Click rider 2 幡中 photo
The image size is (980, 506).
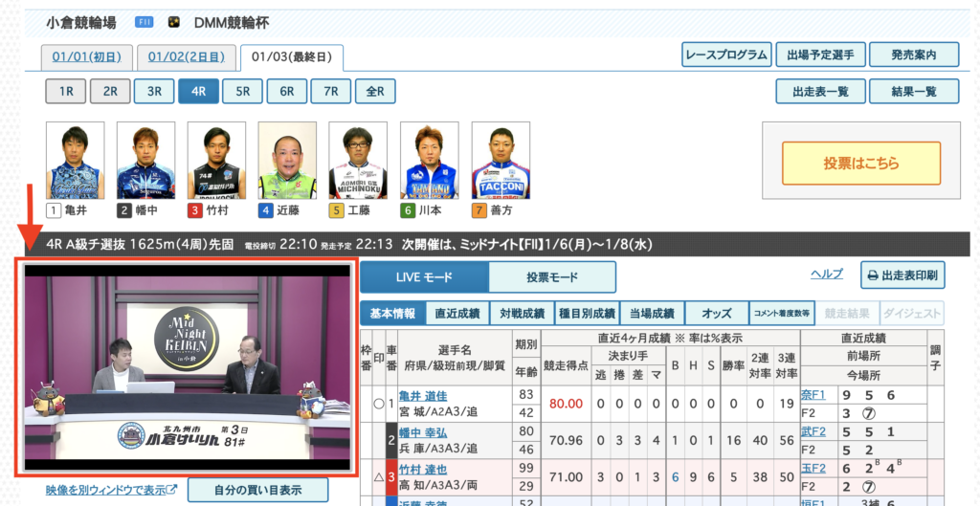click(x=145, y=161)
